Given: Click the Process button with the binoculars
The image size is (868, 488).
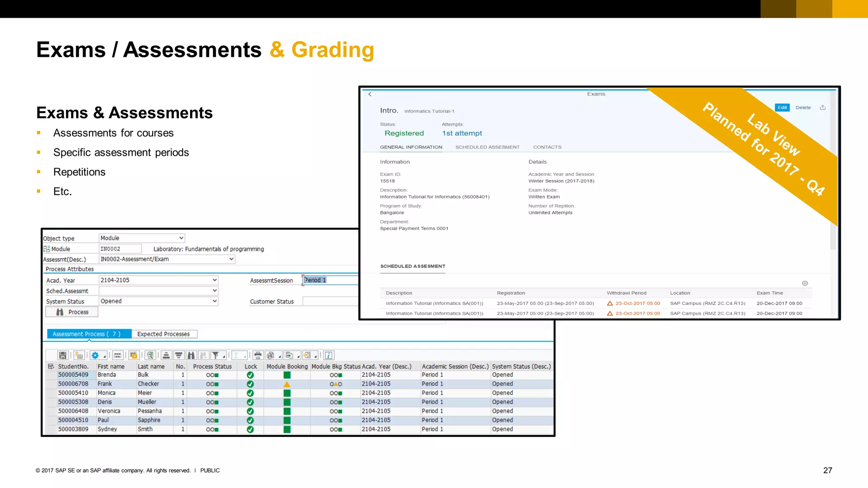Looking at the screenshot, I should [72, 312].
